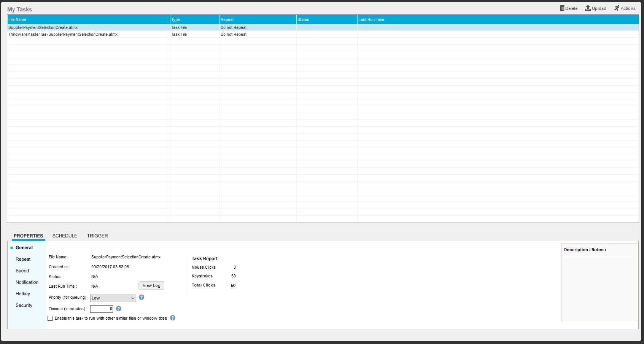Click the Delete trash can icon
The image size is (644, 344).
pos(562,8)
